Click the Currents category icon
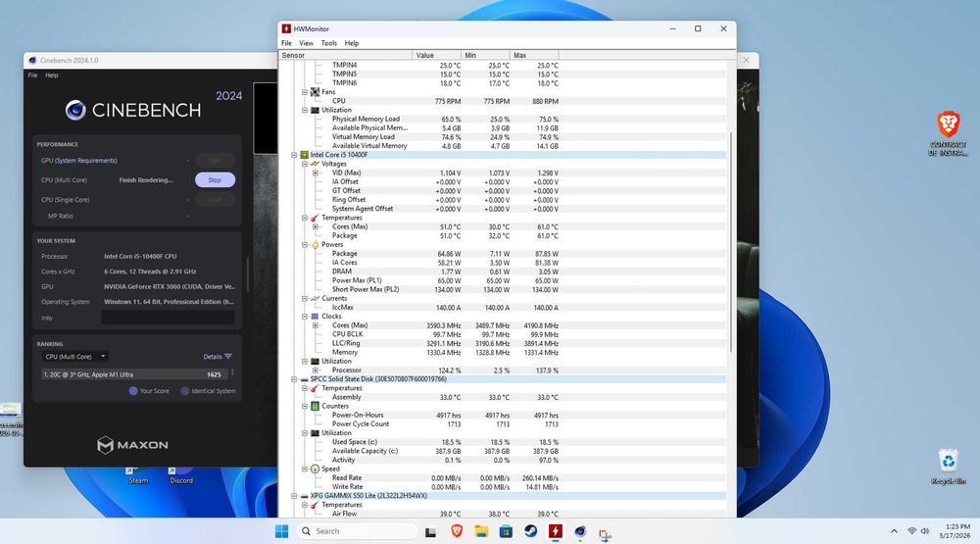The width and height of the screenshot is (980, 544). click(x=315, y=298)
